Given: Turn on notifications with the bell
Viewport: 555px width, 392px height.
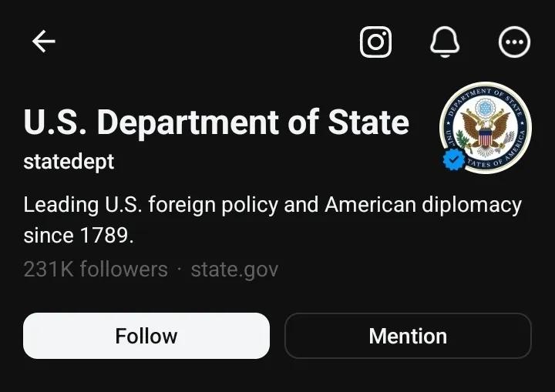Looking at the screenshot, I should pyautogui.click(x=445, y=42).
